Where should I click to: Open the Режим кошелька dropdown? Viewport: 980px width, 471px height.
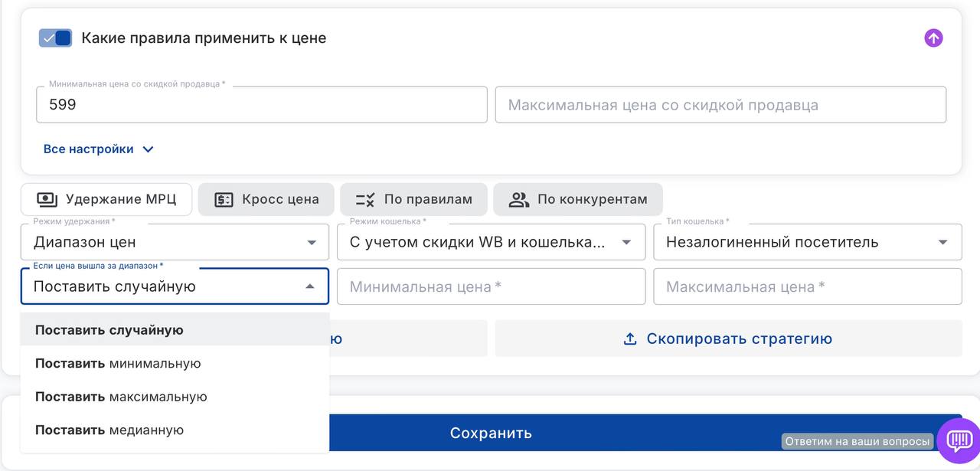click(x=491, y=242)
